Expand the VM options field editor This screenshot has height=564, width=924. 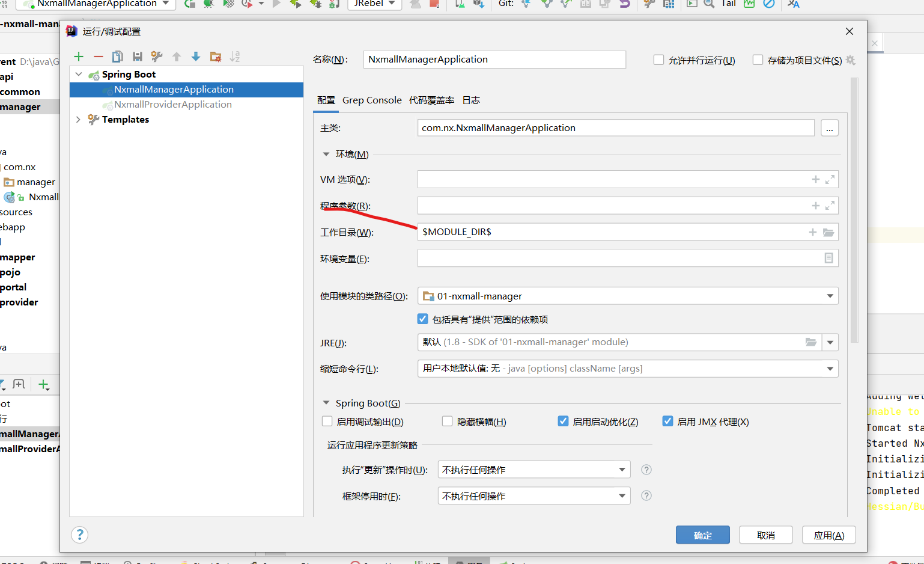coord(830,179)
